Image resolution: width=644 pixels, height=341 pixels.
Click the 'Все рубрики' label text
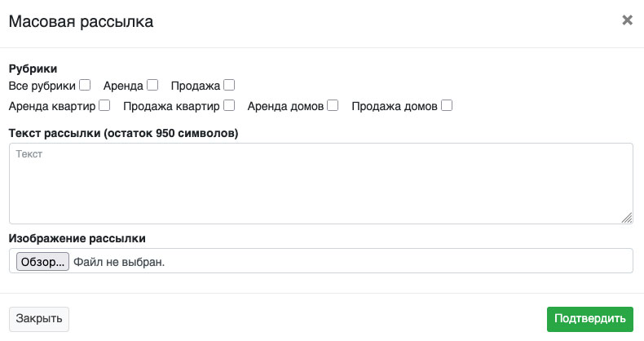[42, 85]
